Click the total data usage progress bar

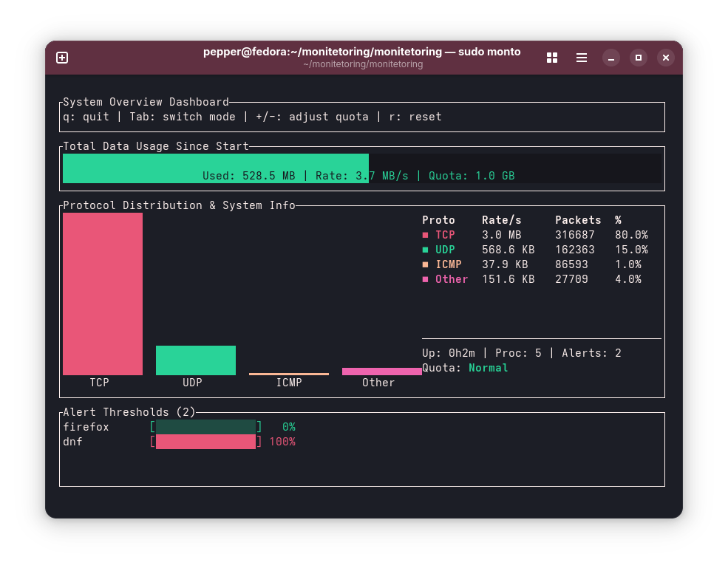coord(362,168)
